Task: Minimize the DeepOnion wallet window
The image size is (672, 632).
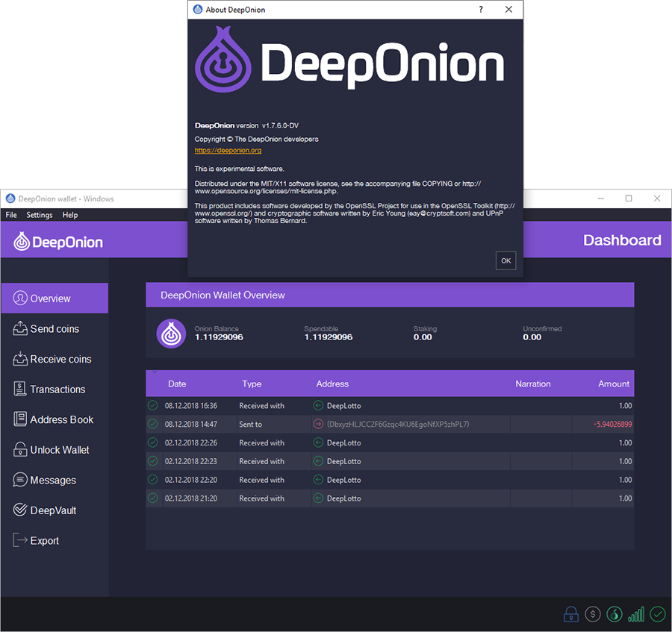Action: pyautogui.click(x=601, y=198)
